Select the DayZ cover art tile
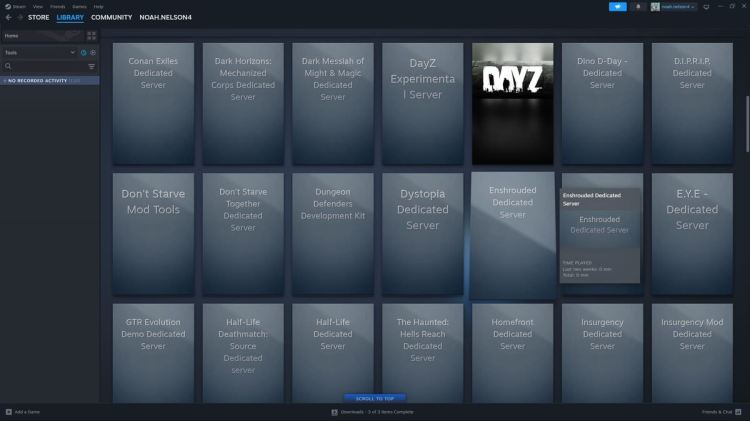Image resolution: width=750 pixels, height=421 pixels. tap(512, 103)
